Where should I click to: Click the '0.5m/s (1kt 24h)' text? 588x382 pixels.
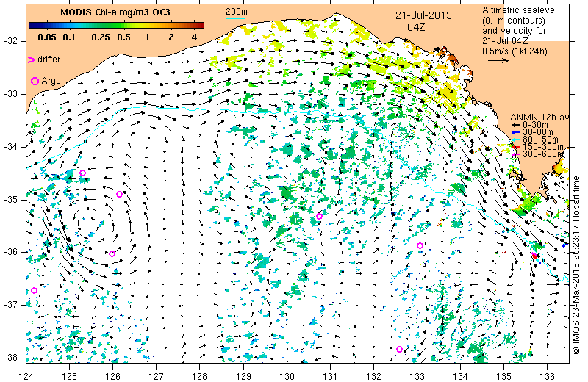tap(515, 51)
